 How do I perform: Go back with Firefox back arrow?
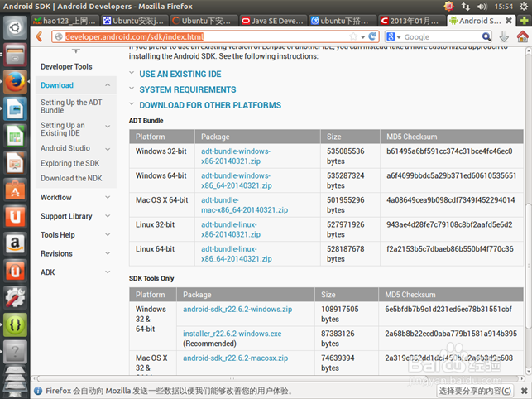coord(40,36)
